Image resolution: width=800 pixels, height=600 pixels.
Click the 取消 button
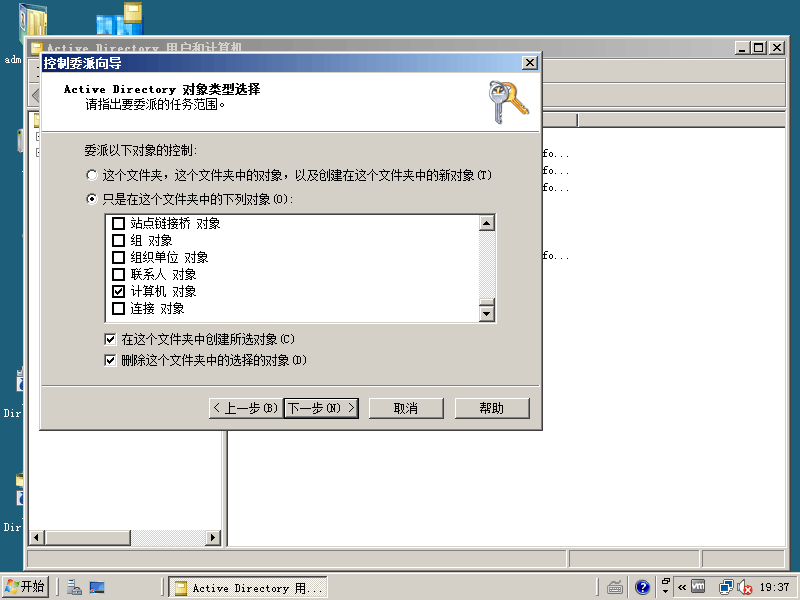pyautogui.click(x=406, y=408)
